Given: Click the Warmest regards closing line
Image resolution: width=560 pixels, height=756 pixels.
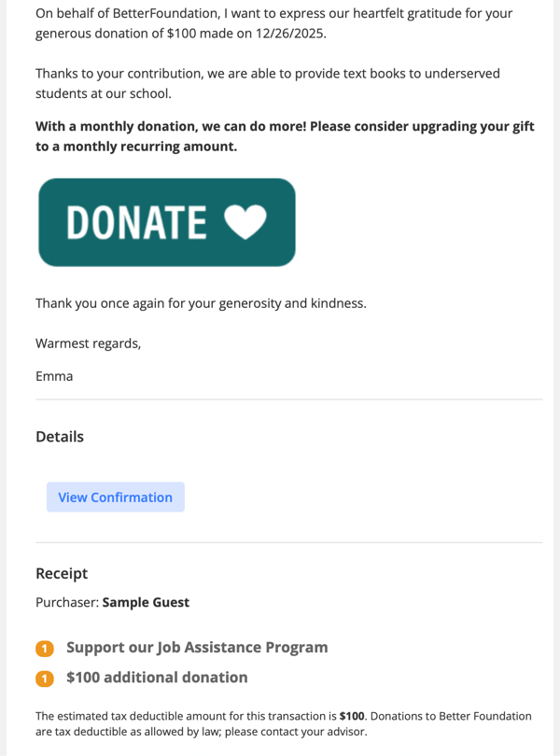Looking at the screenshot, I should coord(89,343).
